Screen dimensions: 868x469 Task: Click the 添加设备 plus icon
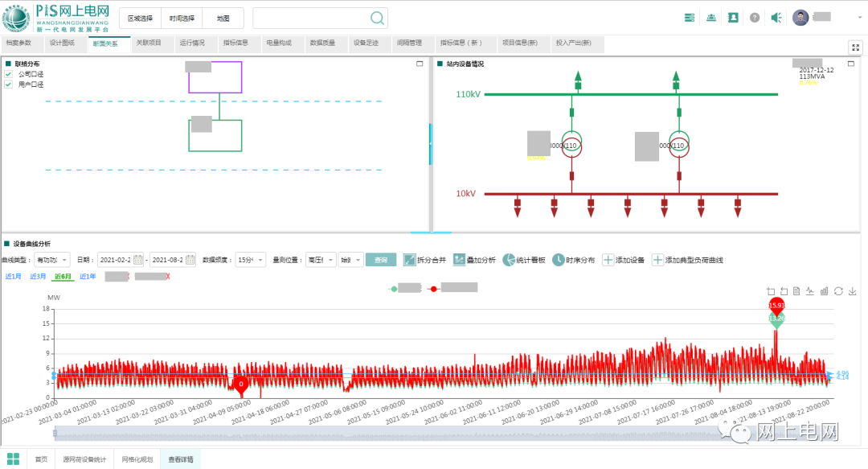point(608,260)
